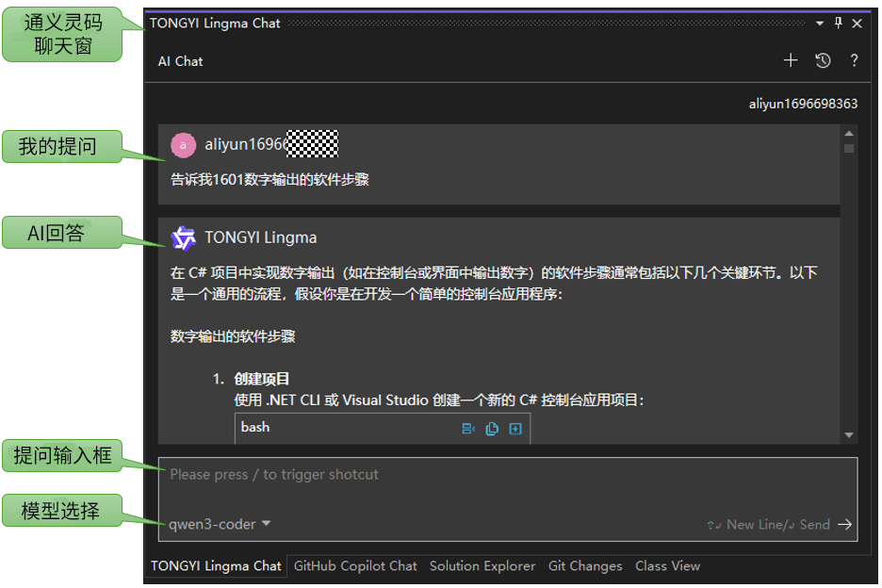Switch to the GitHub Copilot Chat tab
The image size is (882, 588).
[355, 566]
